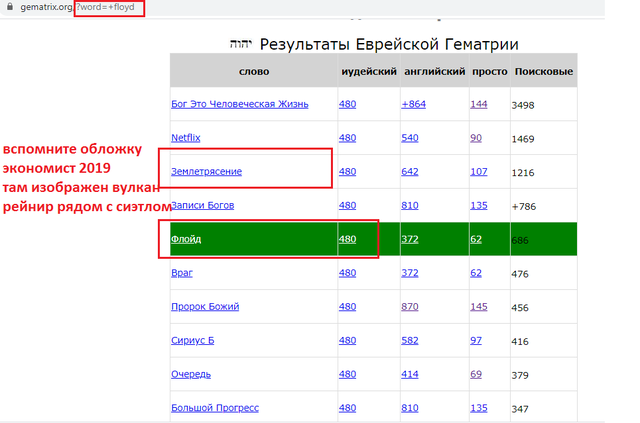Open the 'Пророк Божий' word link
The image size is (640, 423).
[205, 307]
